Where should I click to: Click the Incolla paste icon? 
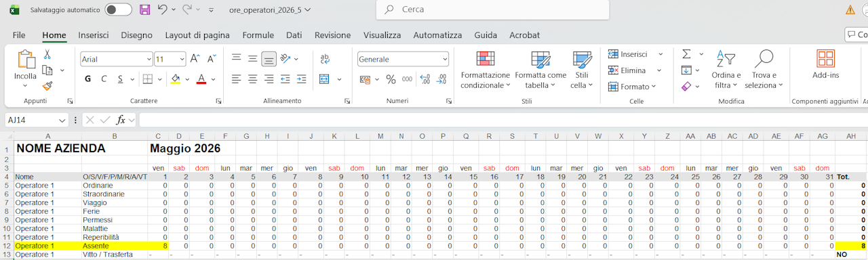[26, 60]
